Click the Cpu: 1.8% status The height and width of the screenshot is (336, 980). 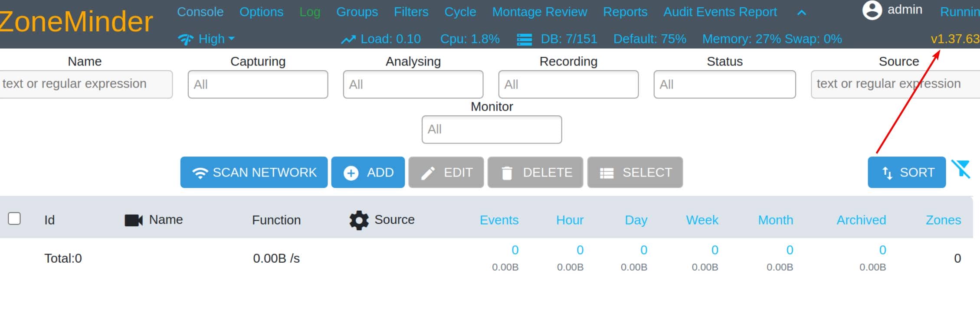(470, 39)
